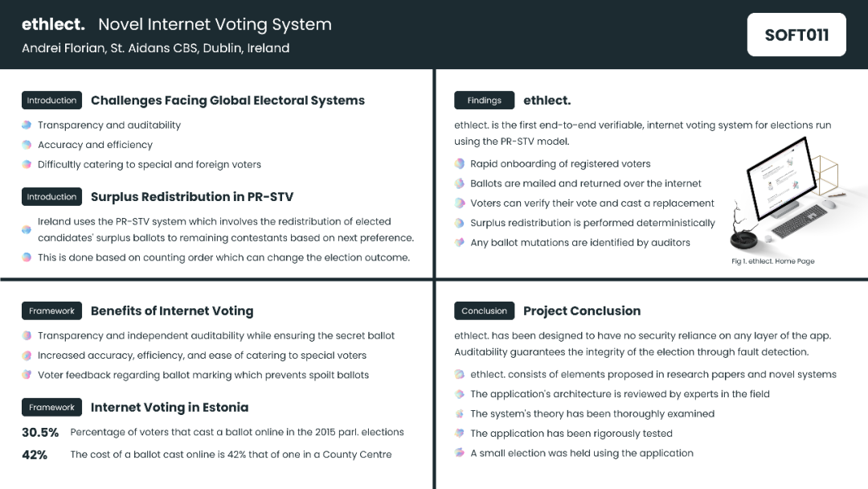Select the Conclusion label tag

click(484, 311)
